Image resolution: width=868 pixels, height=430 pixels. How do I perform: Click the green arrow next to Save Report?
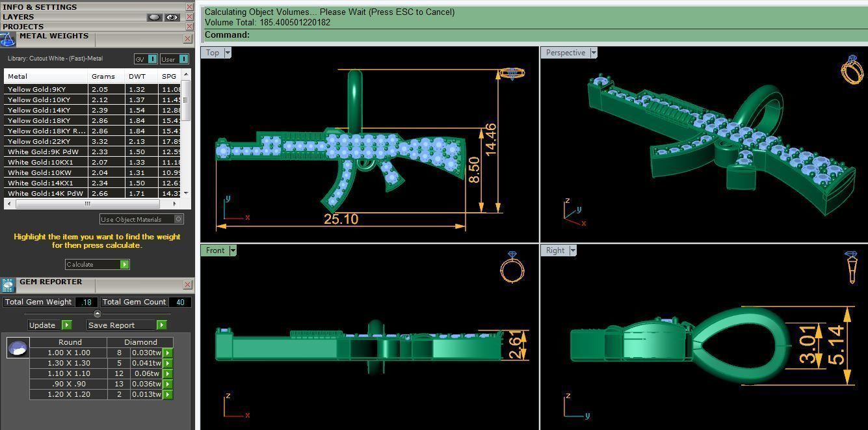point(161,325)
